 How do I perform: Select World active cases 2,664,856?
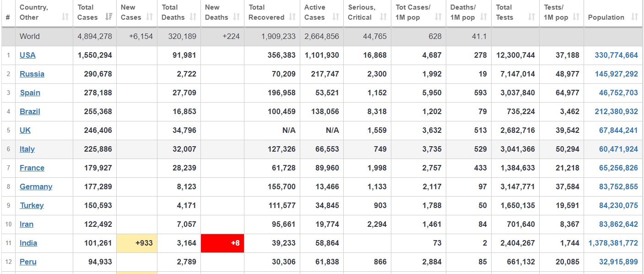click(322, 36)
